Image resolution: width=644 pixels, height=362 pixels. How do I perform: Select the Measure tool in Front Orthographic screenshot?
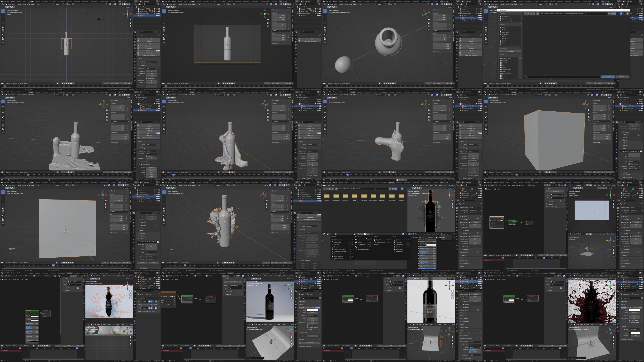tap(3, 38)
